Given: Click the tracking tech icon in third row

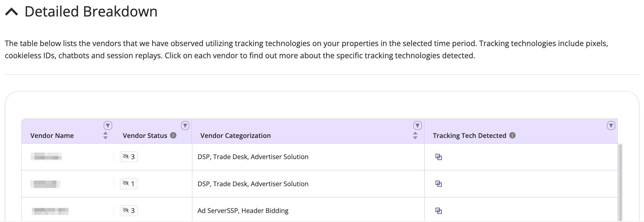Looking at the screenshot, I should coord(438,211).
